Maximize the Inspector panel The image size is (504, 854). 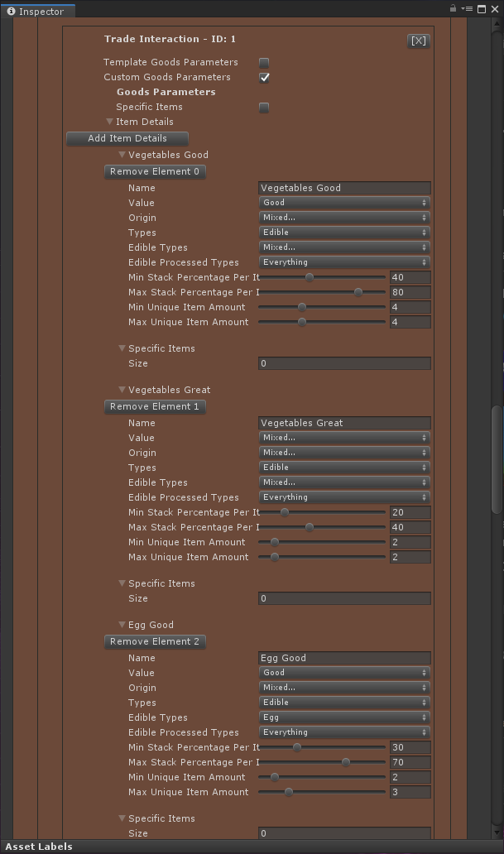[482, 9]
